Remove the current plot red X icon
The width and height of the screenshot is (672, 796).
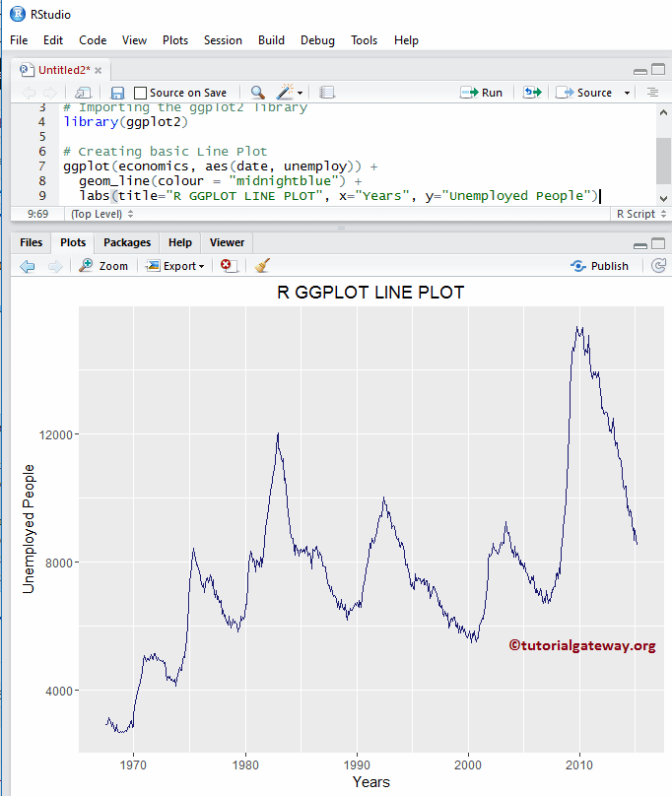[x=228, y=266]
